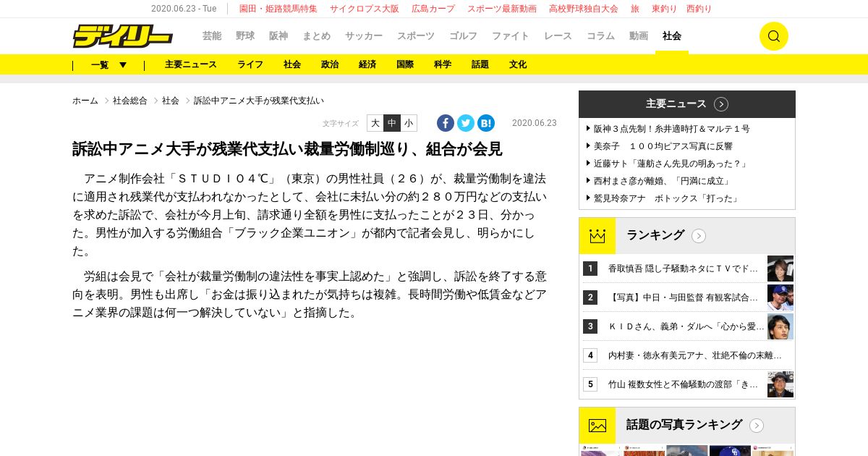The image size is (868, 456).
Task: Click the crown ranking icon
Action: tap(597, 236)
